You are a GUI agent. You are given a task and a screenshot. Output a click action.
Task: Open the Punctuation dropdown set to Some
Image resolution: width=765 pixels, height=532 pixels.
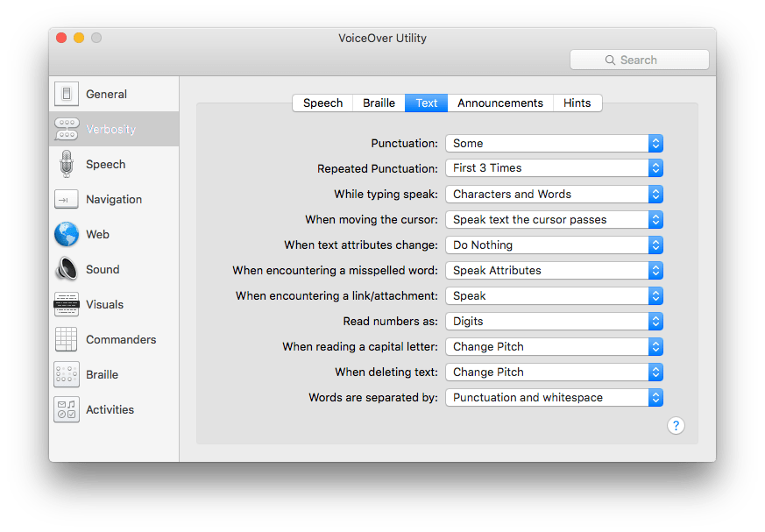click(x=554, y=143)
